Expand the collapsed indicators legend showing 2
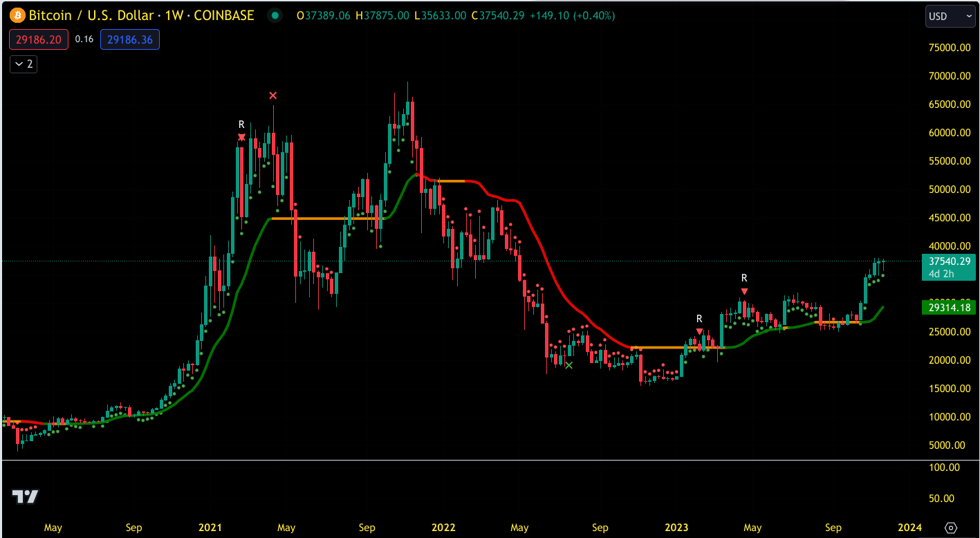The width and height of the screenshot is (980, 538). pyautogui.click(x=23, y=64)
